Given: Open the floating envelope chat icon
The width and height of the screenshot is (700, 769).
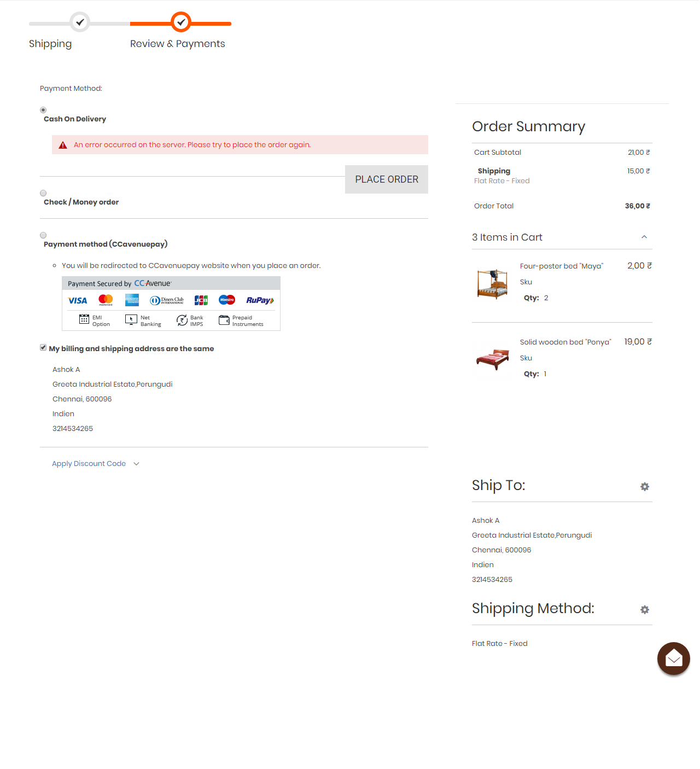Looking at the screenshot, I should (673, 659).
